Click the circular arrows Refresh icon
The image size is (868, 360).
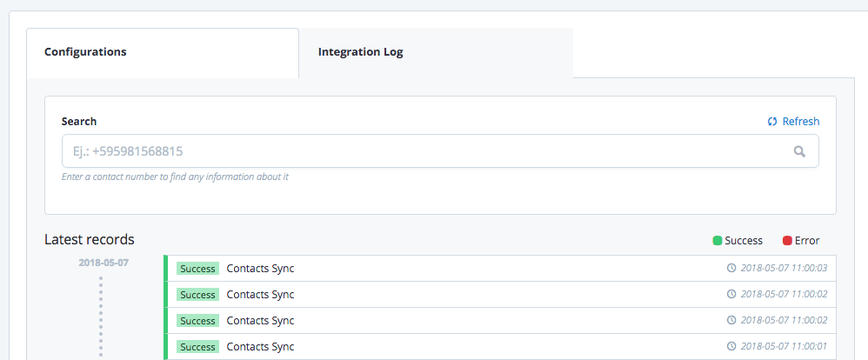771,122
